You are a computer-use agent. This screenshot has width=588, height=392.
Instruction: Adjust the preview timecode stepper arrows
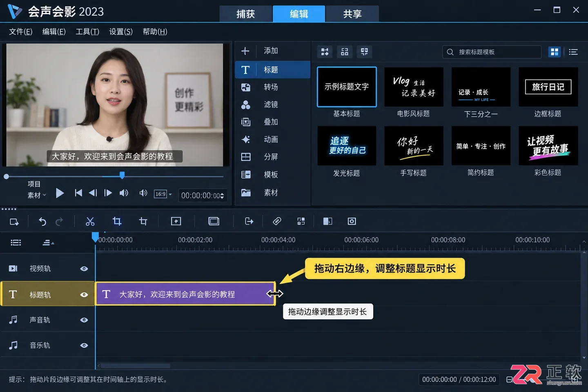222,196
